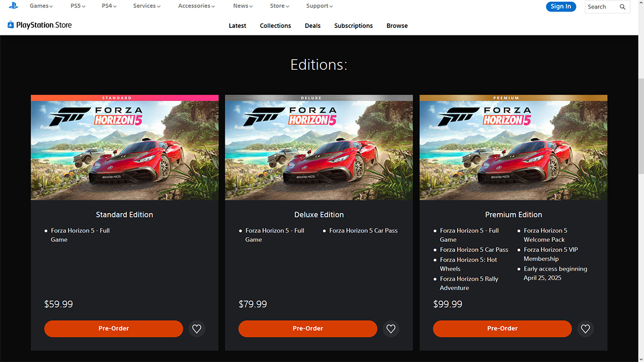Click the Deluxe Edition title
The height and width of the screenshot is (362, 644).
[x=319, y=215]
